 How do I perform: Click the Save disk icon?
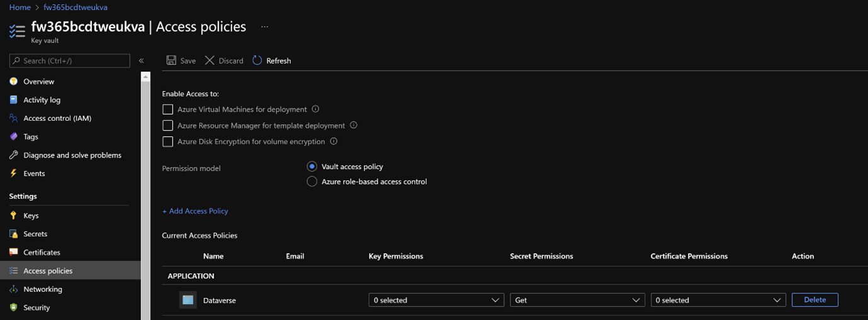click(x=171, y=60)
